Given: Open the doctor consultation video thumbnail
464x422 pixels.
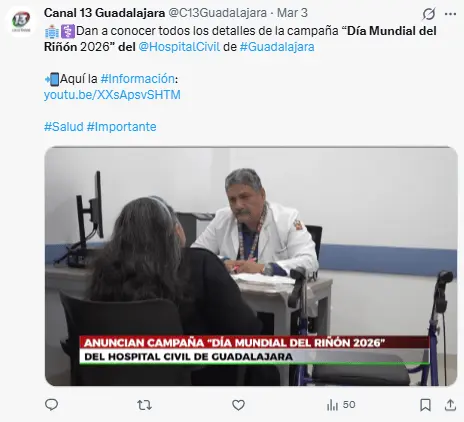Looking at the screenshot, I should click(251, 266).
